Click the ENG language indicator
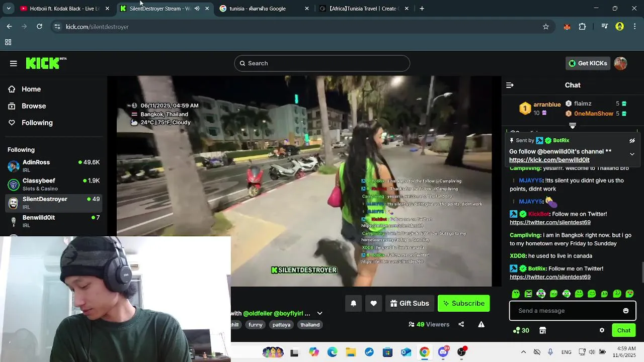This screenshot has height=362, width=644. coord(566,352)
